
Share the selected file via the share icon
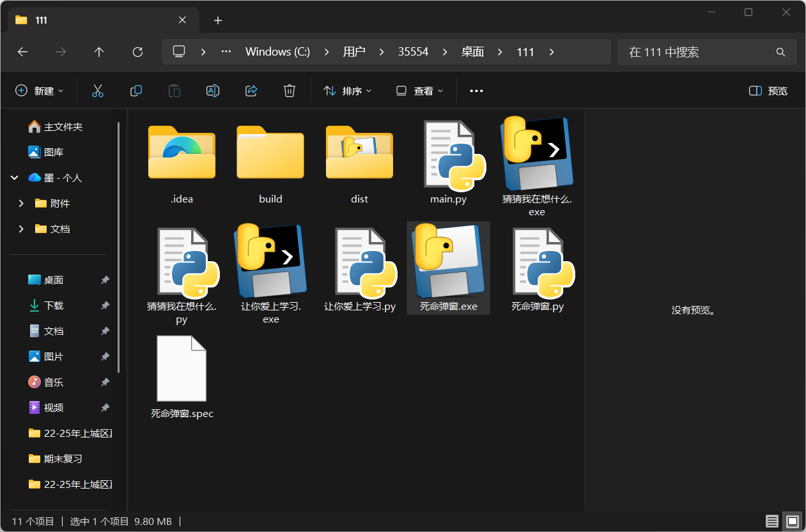(x=251, y=90)
